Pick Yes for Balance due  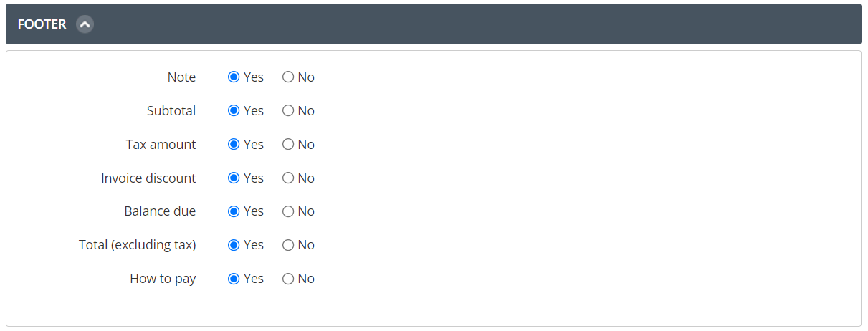click(x=234, y=211)
